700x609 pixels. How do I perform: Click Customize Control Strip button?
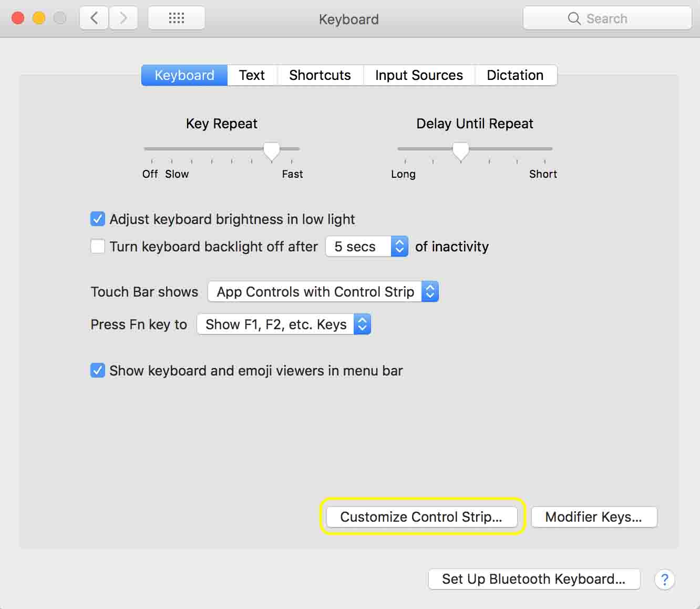(x=421, y=517)
